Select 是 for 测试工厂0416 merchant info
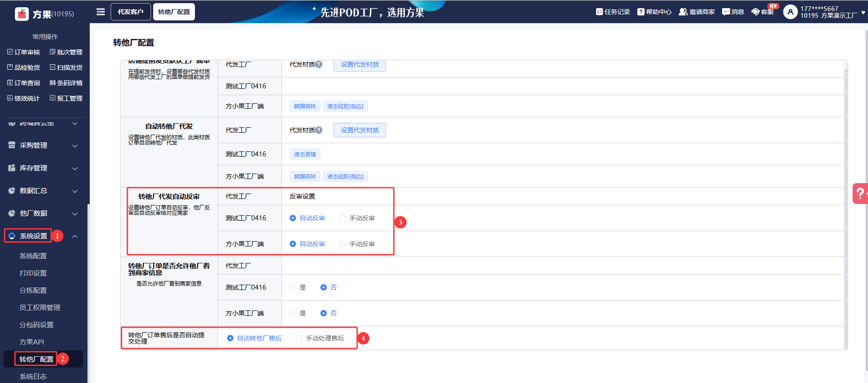 (x=298, y=287)
